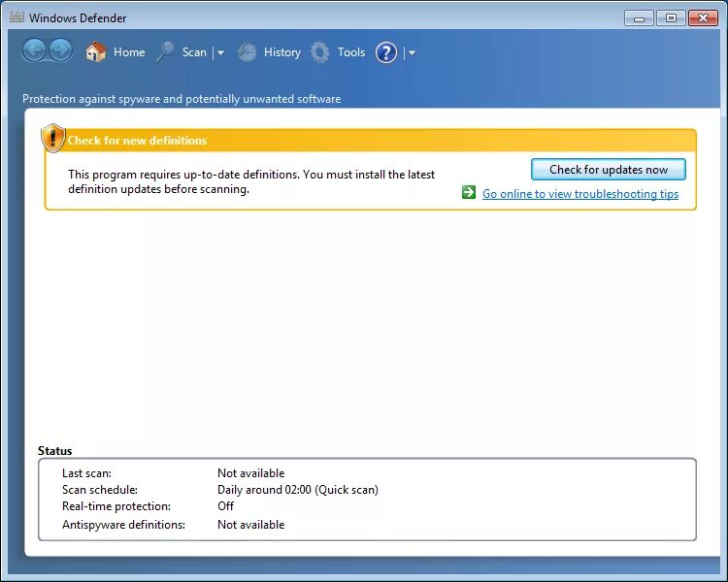Click the Back navigation arrow

(34, 50)
